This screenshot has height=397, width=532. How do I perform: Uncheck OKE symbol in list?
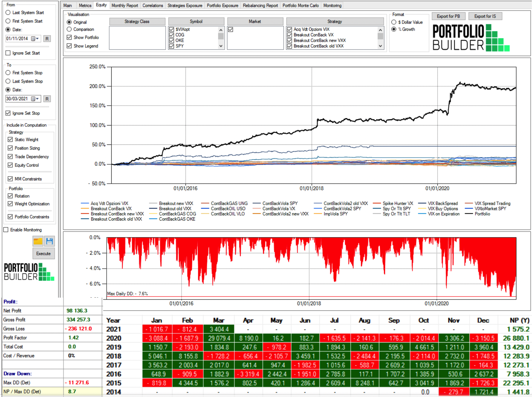171,40
